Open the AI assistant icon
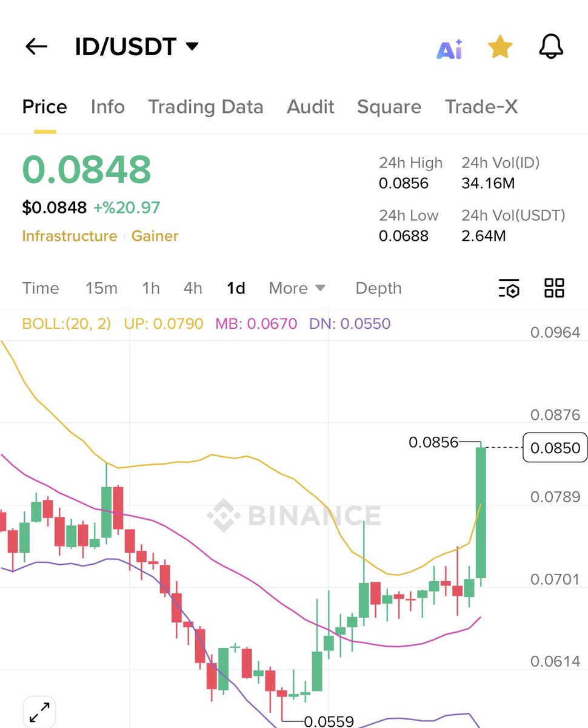588x728 pixels. 449,49
